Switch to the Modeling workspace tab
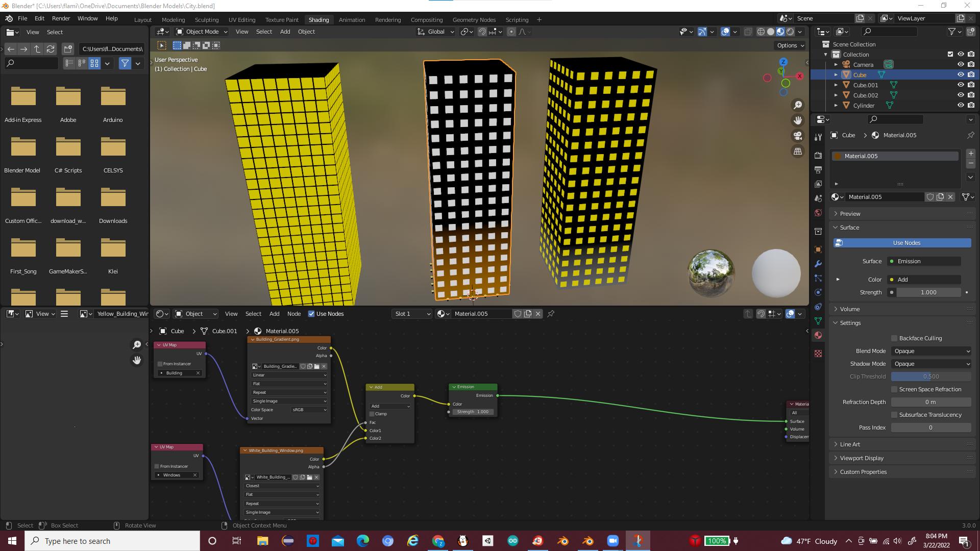The height and width of the screenshot is (551, 980). tap(173, 20)
